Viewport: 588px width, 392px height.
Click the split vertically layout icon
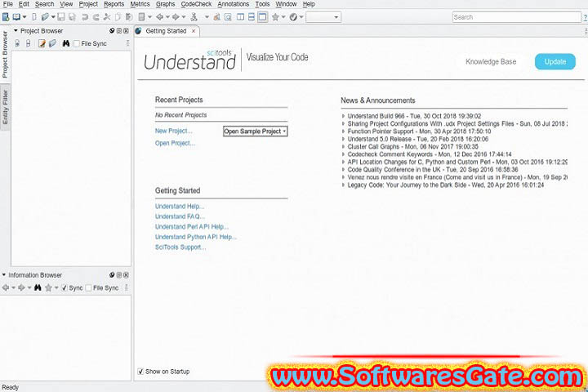point(240,17)
